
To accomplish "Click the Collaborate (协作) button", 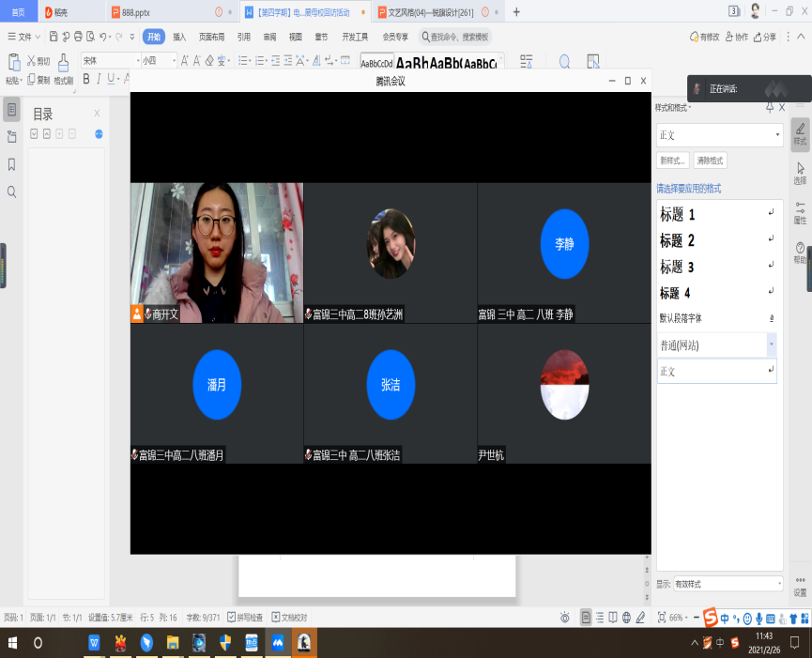I will (x=737, y=37).
